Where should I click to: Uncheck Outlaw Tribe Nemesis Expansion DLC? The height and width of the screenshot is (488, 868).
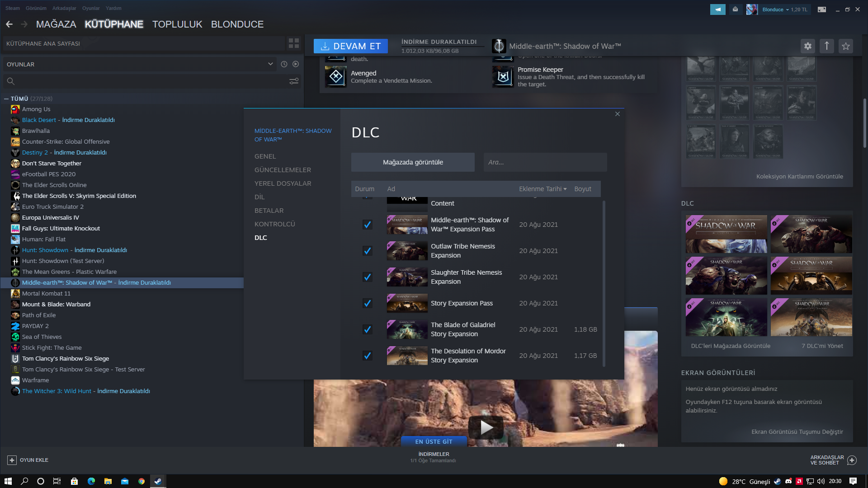pos(368,251)
